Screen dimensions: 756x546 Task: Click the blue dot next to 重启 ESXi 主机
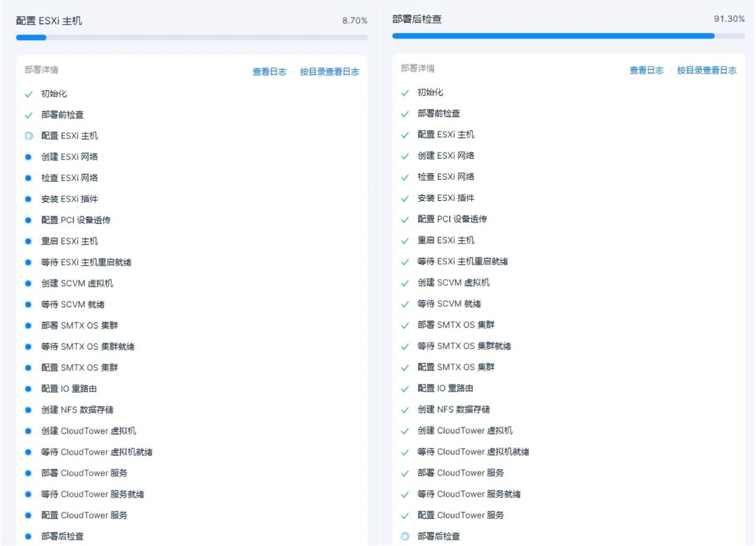point(28,241)
